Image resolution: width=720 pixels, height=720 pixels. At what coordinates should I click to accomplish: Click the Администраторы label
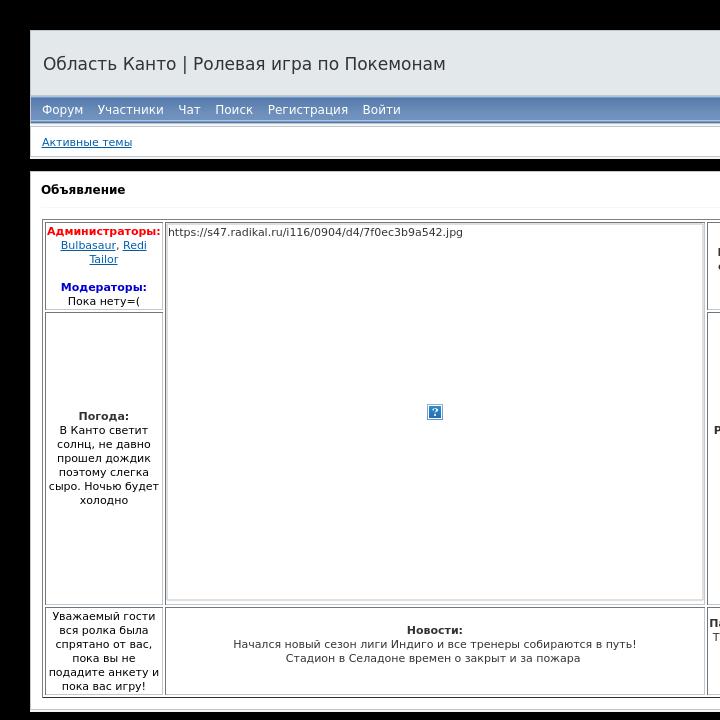pos(104,231)
